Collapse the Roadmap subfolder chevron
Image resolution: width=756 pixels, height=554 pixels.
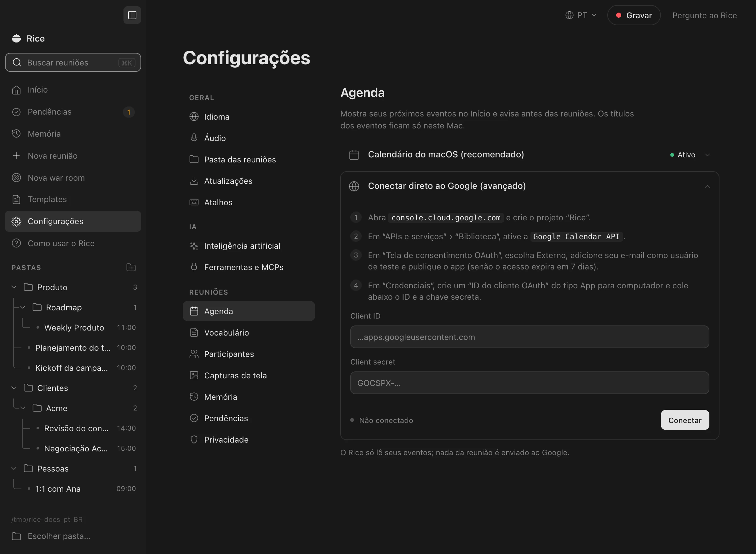23,307
